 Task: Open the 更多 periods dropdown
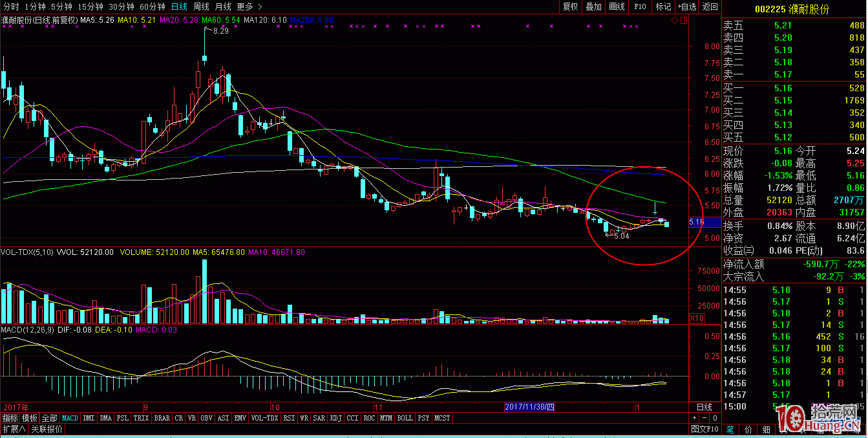248,6
